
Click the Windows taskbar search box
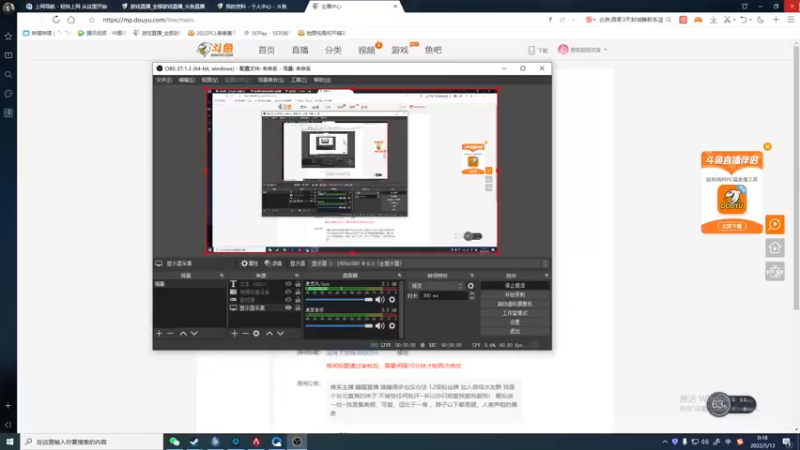[92, 442]
